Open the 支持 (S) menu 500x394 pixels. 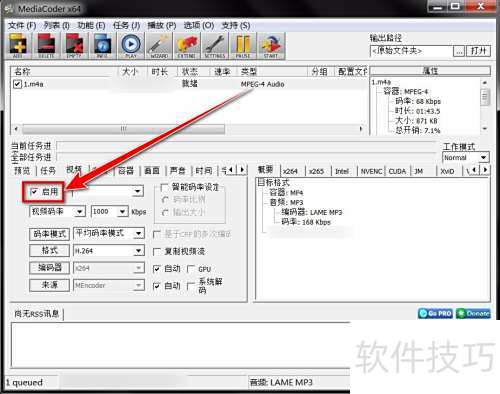236,25
